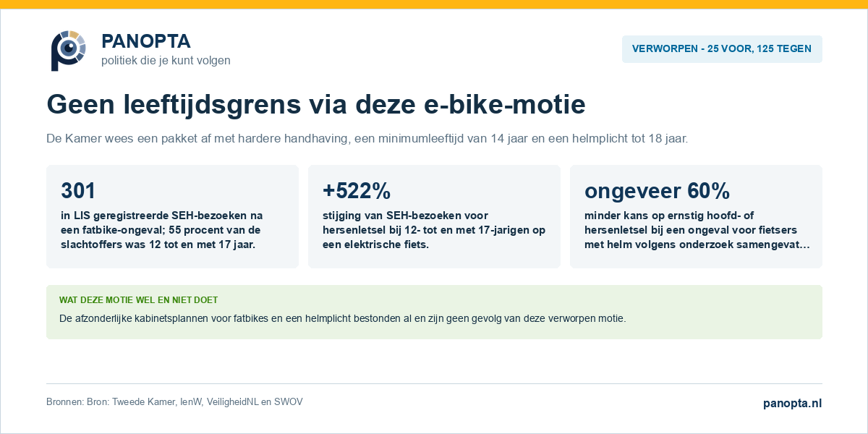Click the headline 'Geen leeftijdsgrens via deze e-bike-motie'
868x434 pixels.
(x=316, y=105)
